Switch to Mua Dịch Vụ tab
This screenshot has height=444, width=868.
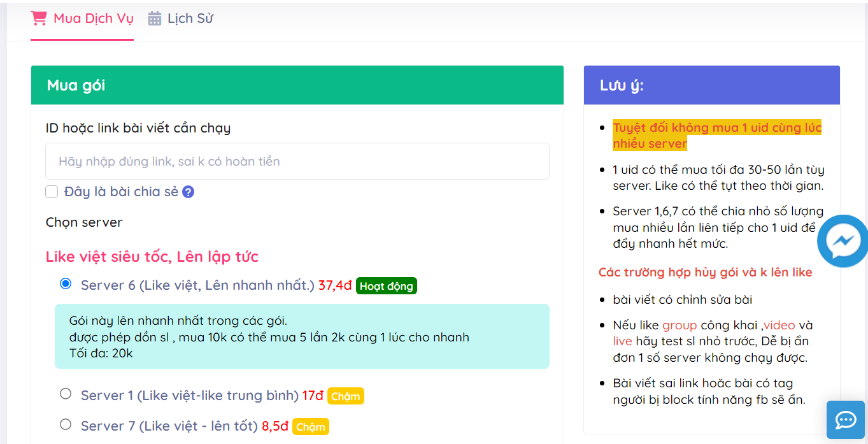[93, 18]
